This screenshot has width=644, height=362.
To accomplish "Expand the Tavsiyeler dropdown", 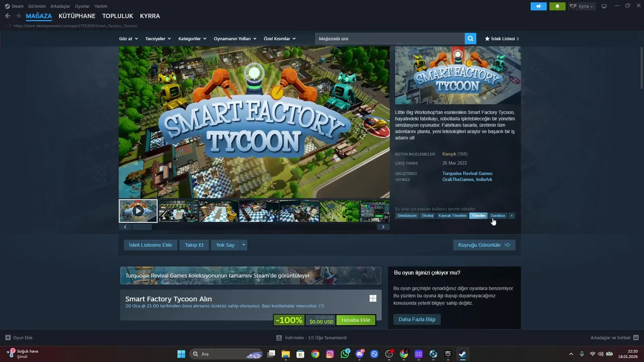I will pos(158,39).
